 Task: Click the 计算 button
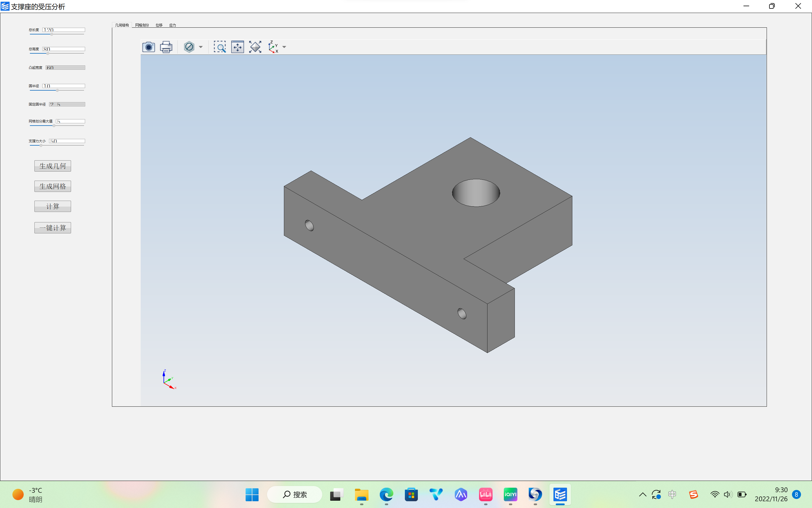(53, 206)
